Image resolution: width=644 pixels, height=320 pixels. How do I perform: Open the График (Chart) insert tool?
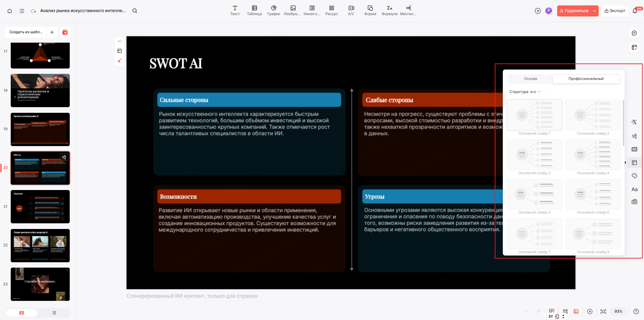[273, 10]
